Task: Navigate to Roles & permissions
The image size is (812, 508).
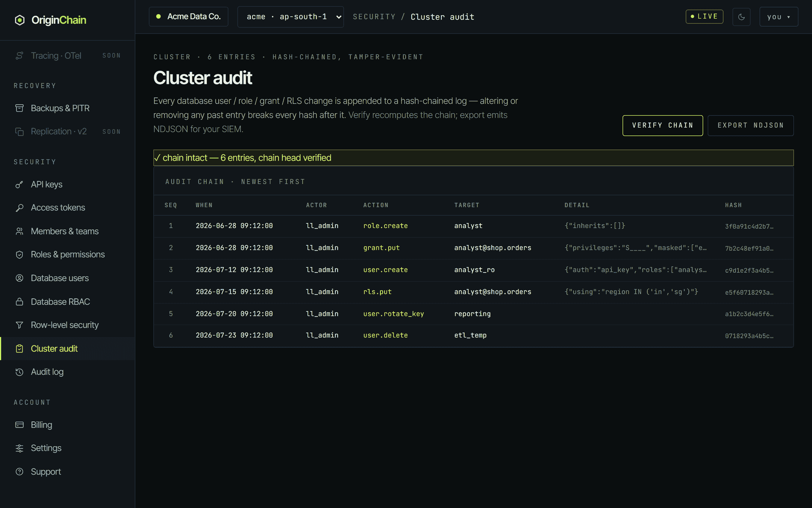Action: (68, 254)
